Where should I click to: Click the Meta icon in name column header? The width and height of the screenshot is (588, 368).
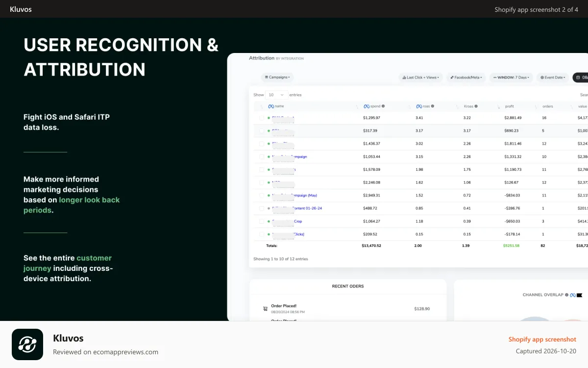tap(270, 106)
